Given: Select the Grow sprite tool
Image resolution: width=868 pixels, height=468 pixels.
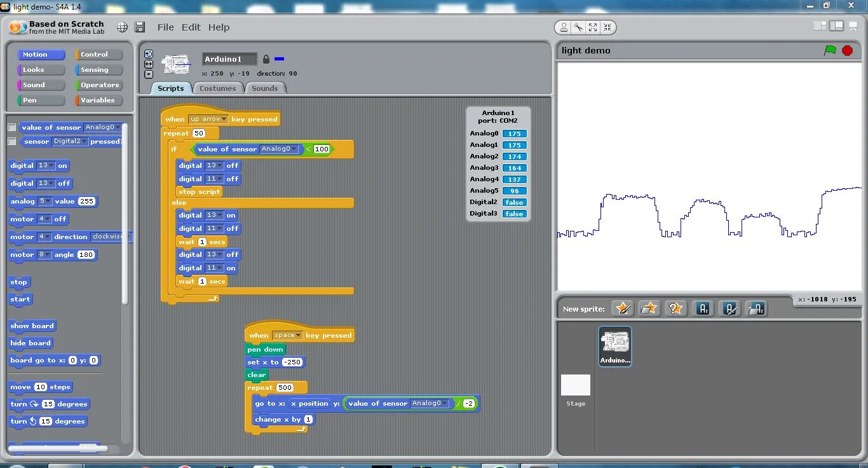Looking at the screenshot, I should click(593, 27).
